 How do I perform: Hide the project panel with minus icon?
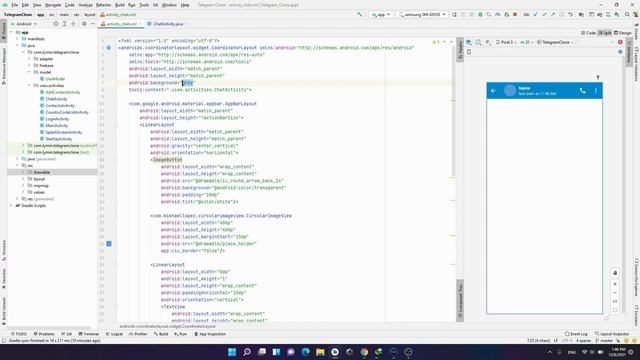click(x=93, y=24)
